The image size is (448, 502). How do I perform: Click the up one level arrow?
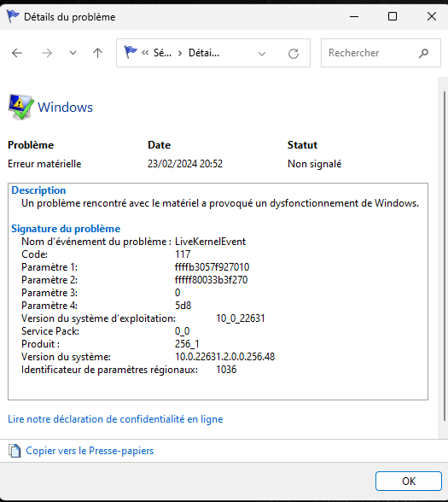(x=97, y=53)
